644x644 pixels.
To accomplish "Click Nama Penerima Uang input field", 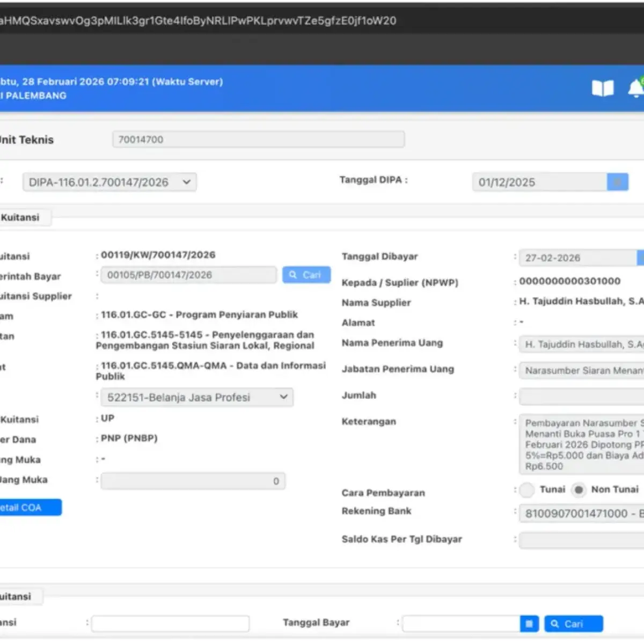I will 582,345.
